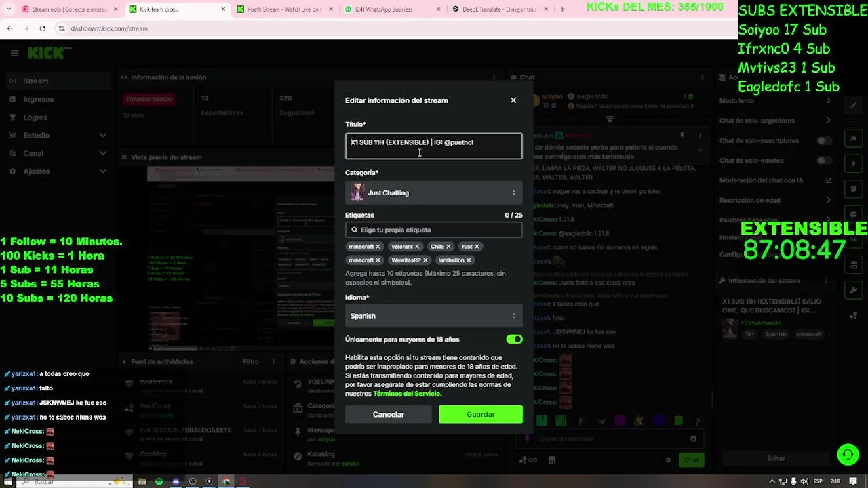Open the emoji picker in chat input
This screenshot has height=488, width=868.
[x=693, y=439]
